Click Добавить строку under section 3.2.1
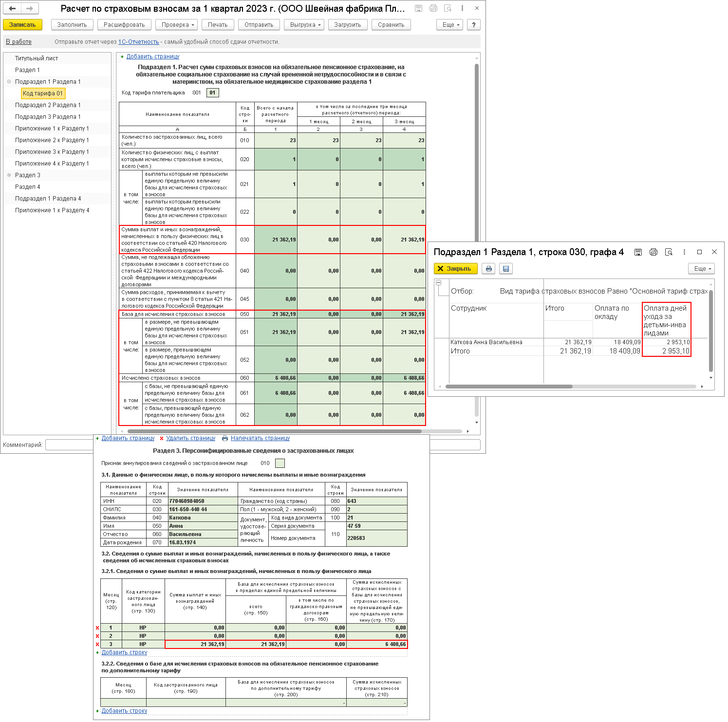This screenshot has width=728, height=722. (124, 652)
